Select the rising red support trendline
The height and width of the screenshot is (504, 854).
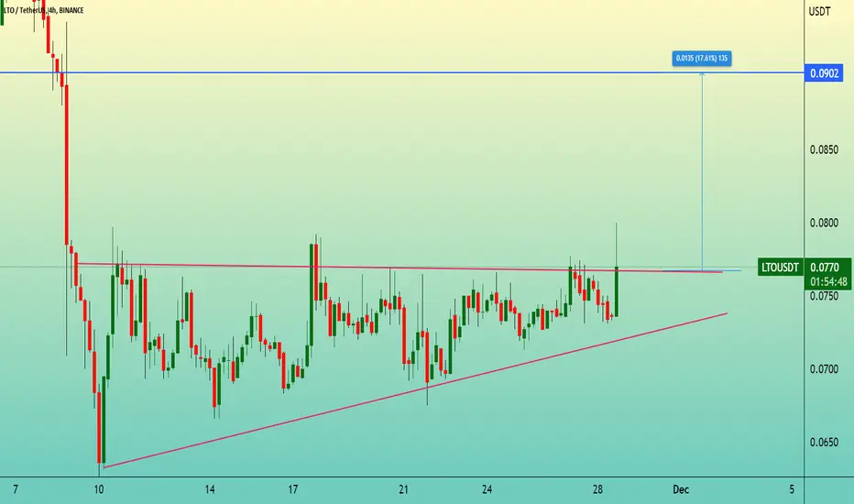coord(416,390)
